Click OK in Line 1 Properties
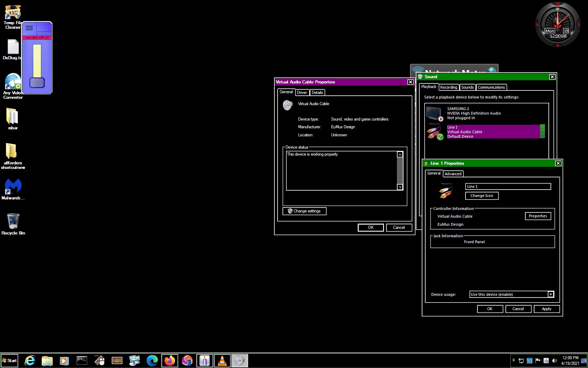This screenshot has height=368, width=588. coord(490,309)
